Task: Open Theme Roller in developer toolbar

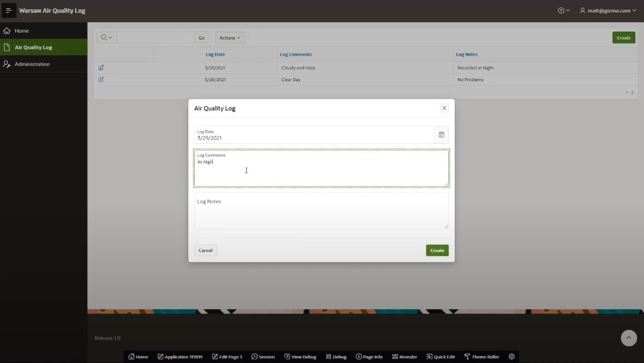Action: coord(482,357)
